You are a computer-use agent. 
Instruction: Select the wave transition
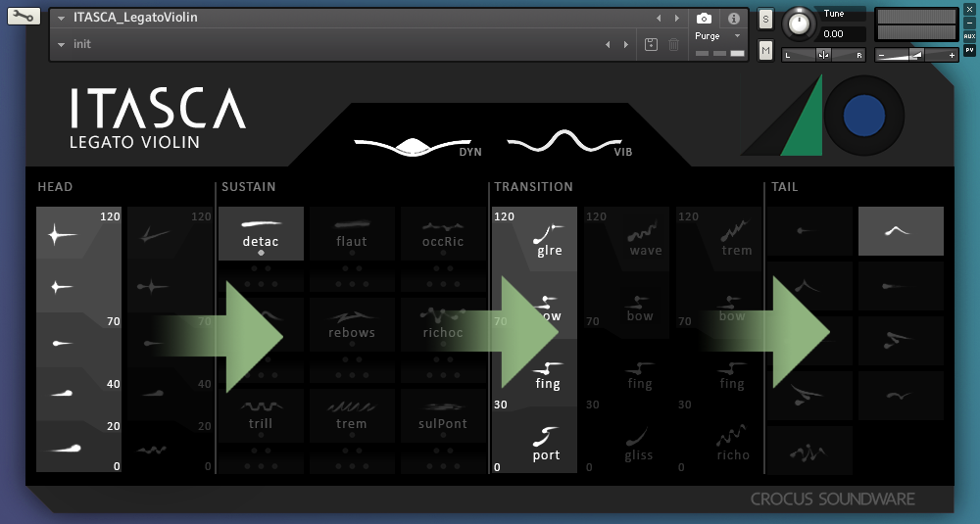click(x=645, y=240)
